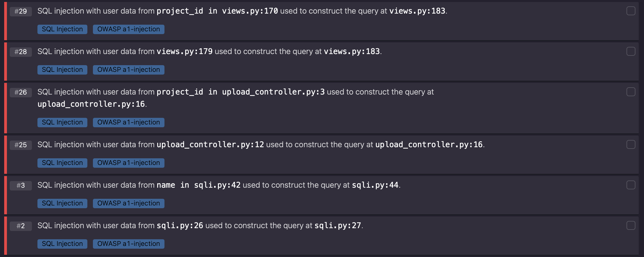The width and height of the screenshot is (644, 257).
Task: Open views.py:170 finding description
Action: (x=242, y=11)
